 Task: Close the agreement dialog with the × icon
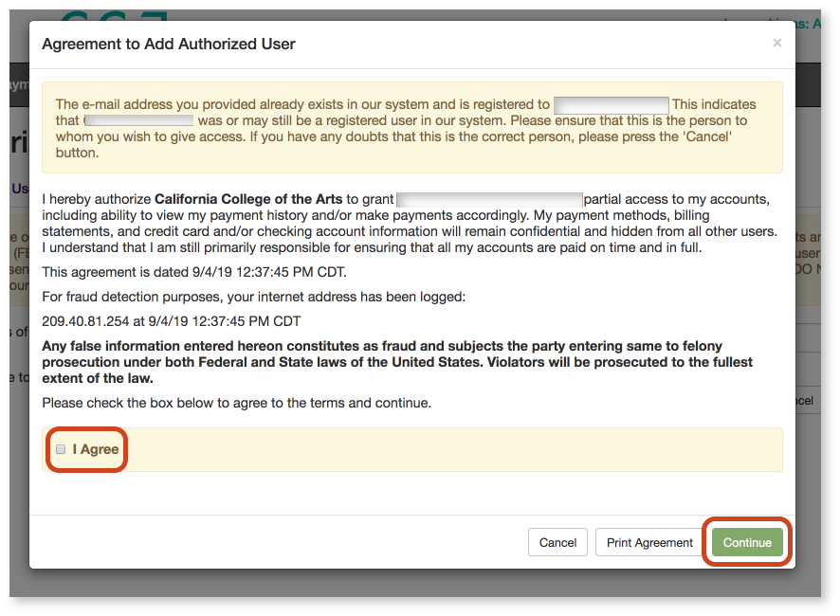(777, 43)
